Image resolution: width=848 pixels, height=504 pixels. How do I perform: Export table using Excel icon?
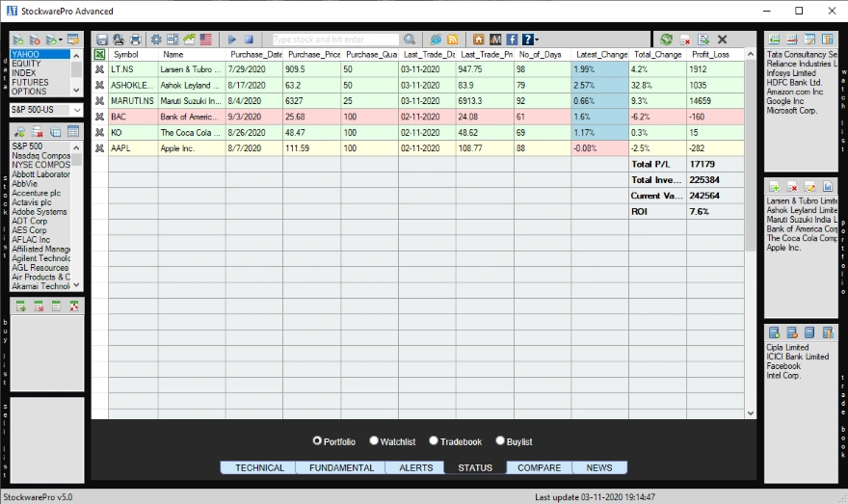click(99, 55)
